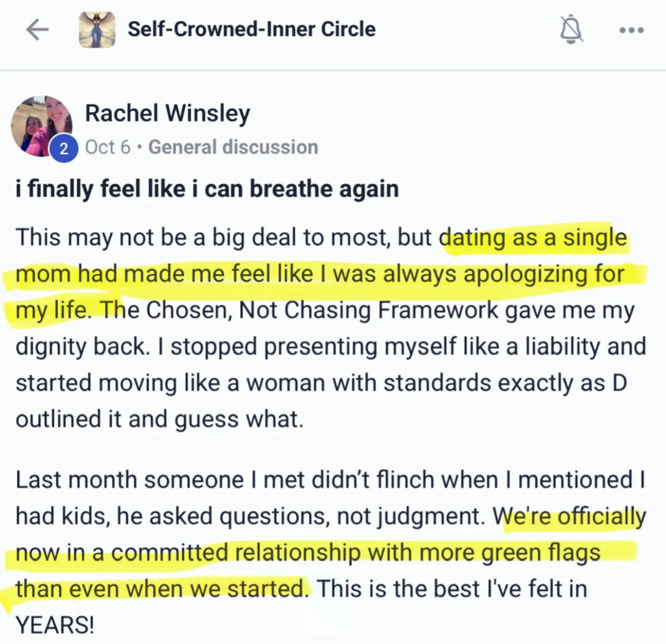Toggle the muted notification bell
The width and height of the screenshot is (666, 644).
tap(571, 29)
